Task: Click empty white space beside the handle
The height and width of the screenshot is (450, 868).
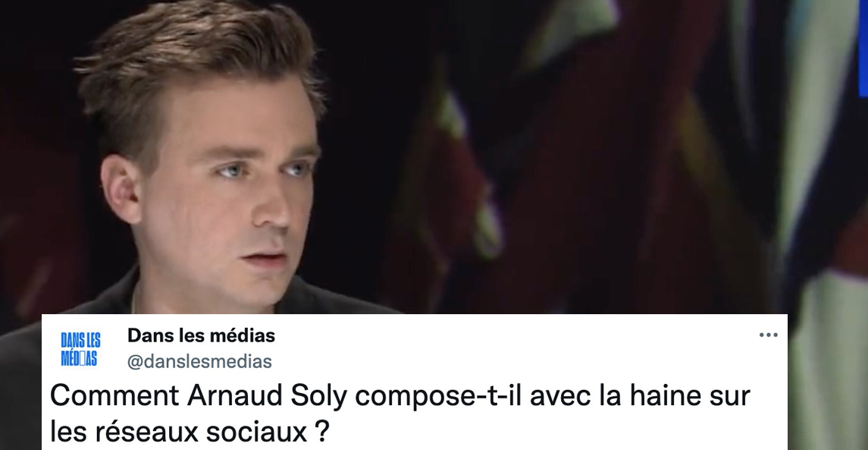Action: 498,362
